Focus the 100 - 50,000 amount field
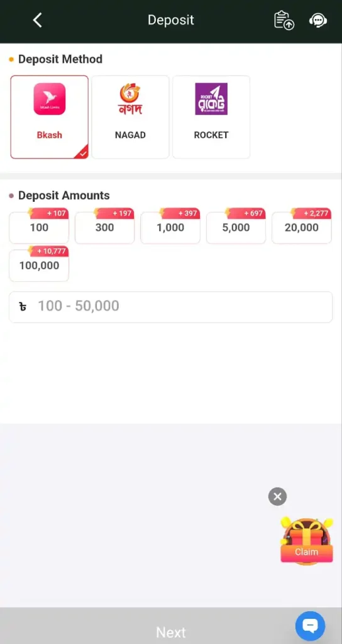Screen dimensions: 342x644 click(x=171, y=307)
